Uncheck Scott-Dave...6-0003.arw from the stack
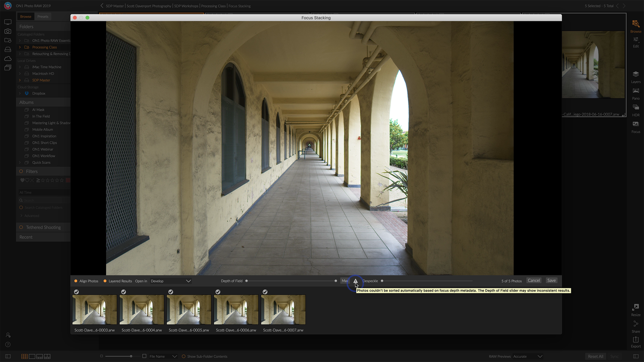This screenshot has height=362, width=644. [76, 292]
